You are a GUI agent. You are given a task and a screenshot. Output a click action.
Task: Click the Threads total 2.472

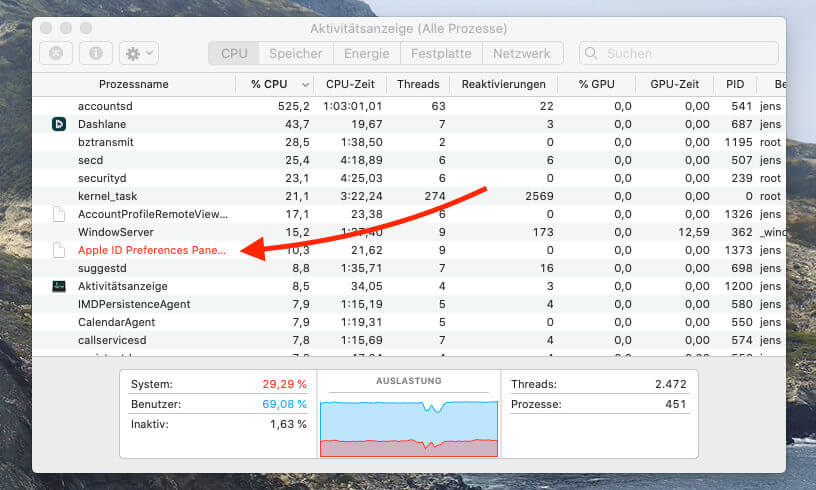[x=670, y=384]
